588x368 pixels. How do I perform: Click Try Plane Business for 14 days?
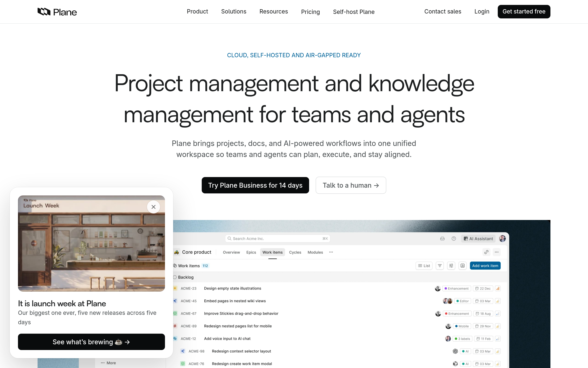click(x=255, y=185)
